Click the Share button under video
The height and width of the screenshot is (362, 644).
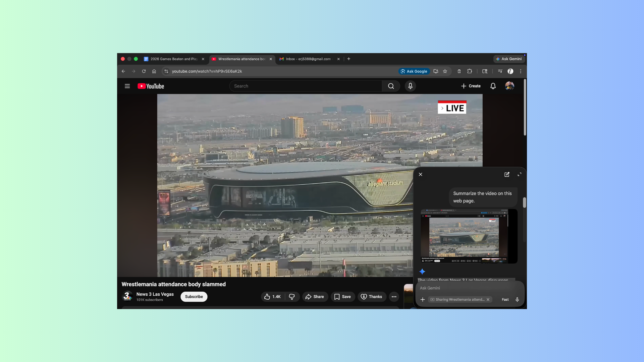pos(315,297)
